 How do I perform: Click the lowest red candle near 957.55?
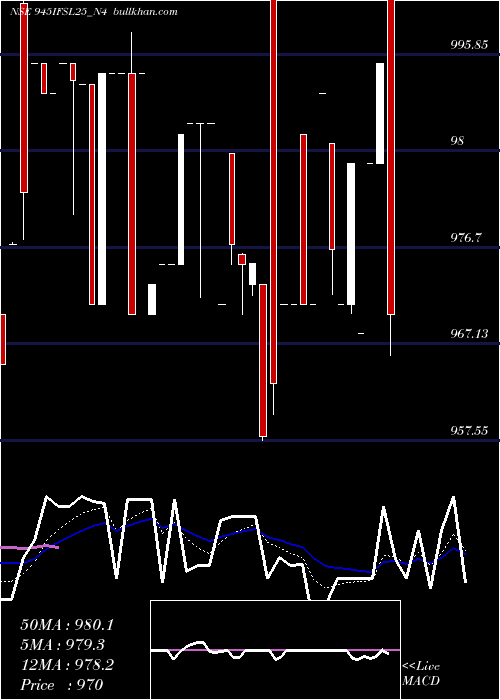(x=263, y=360)
